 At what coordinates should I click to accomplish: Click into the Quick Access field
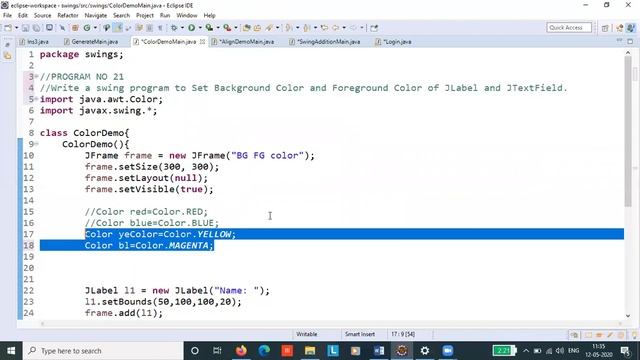coord(569,27)
